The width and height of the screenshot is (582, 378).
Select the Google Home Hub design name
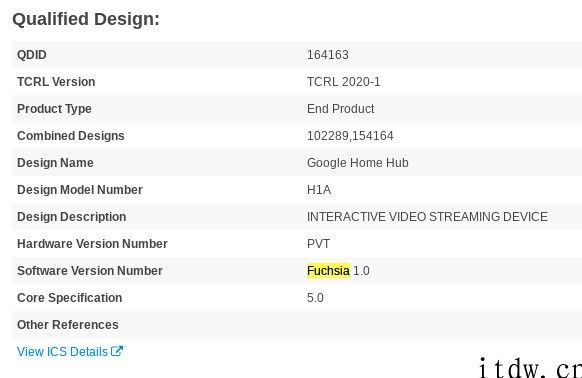[x=358, y=163]
